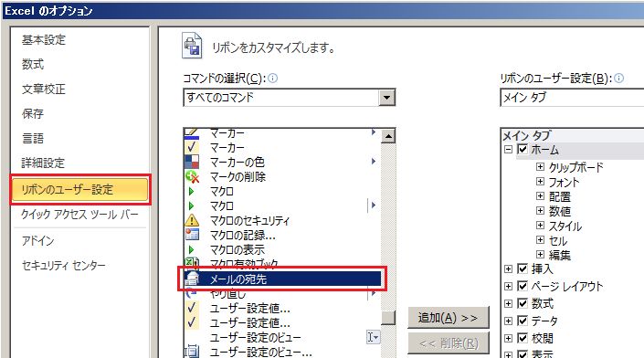The image size is (644, 358).
Task: Select the マーカーの色 color icon
Action: (x=192, y=162)
